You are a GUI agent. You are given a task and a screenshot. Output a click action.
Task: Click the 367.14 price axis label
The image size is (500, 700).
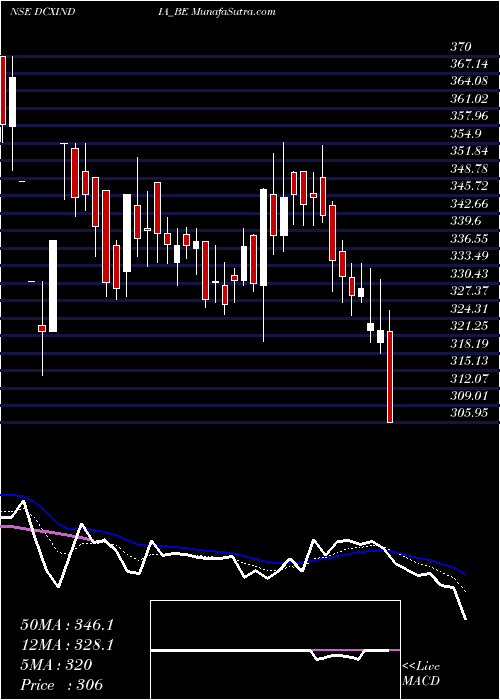coord(468,64)
